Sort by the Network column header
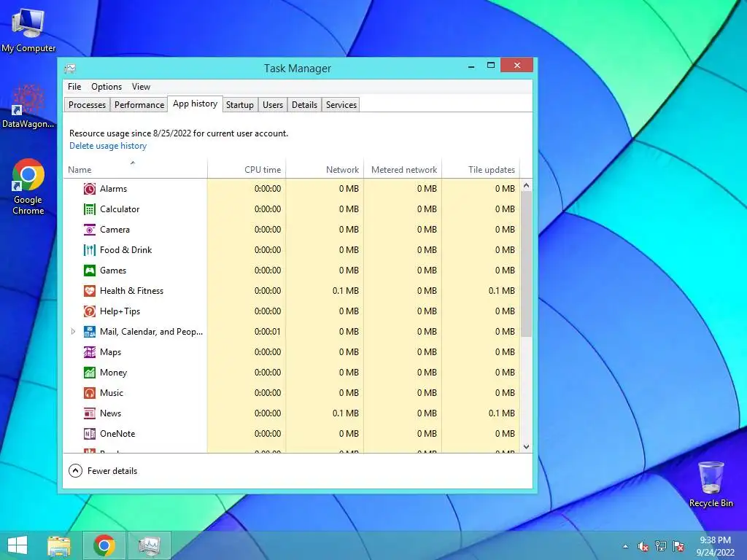The width and height of the screenshot is (747, 560). click(x=325, y=169)
